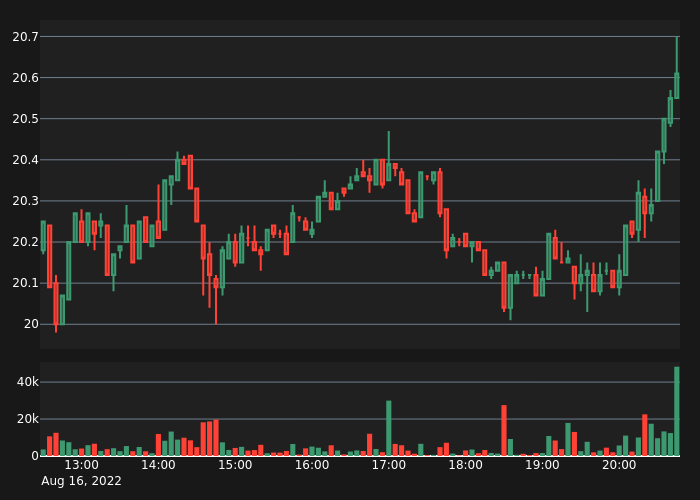
Task: Click the 20.5 price axis label
Action: [25, 119]
